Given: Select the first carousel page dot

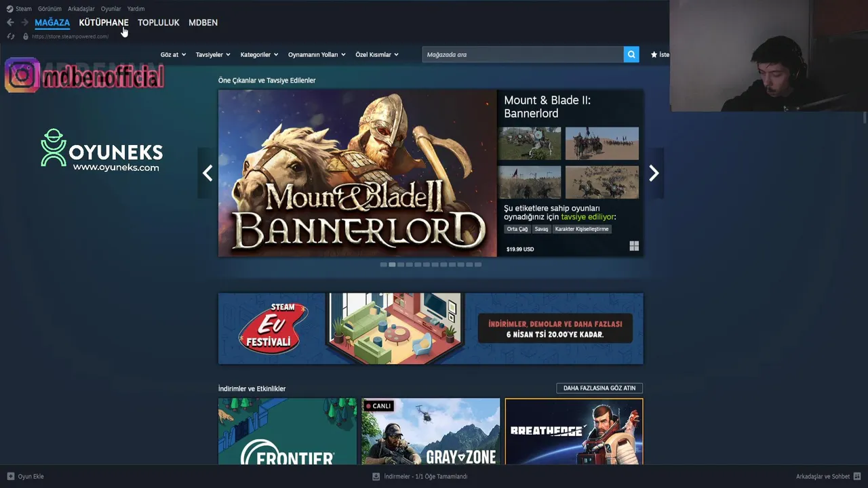Looking at the screenshot, I should [x=383, y=264].
